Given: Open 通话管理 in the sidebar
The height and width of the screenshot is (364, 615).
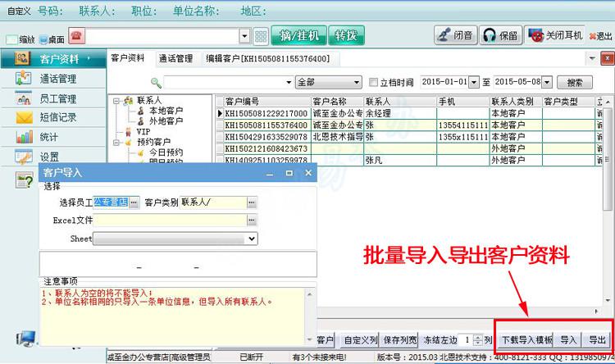Looking at the screenshot, I should [57, 79].
